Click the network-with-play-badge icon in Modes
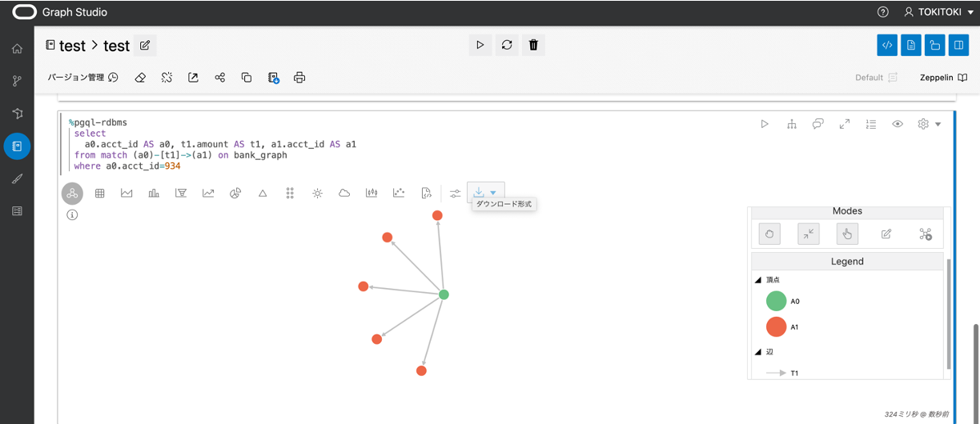Image resolution: width=980 pixels, height=424 pixels. pyautogui.click(x=926, y=234)
